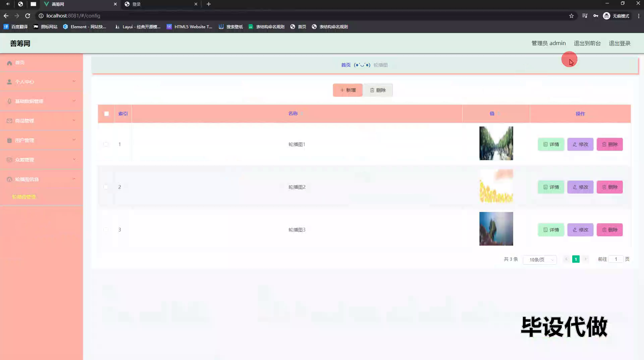Expand the 基础数据管理 menu chevron

coord(74,101)
